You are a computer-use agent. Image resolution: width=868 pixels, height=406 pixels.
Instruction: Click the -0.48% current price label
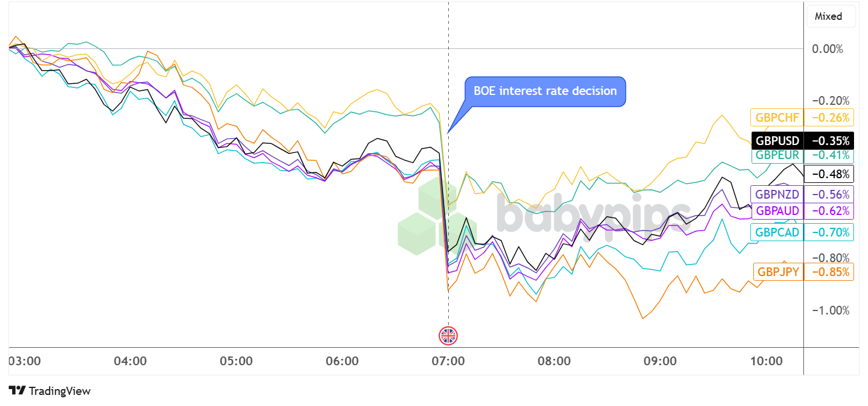point(829,174)
